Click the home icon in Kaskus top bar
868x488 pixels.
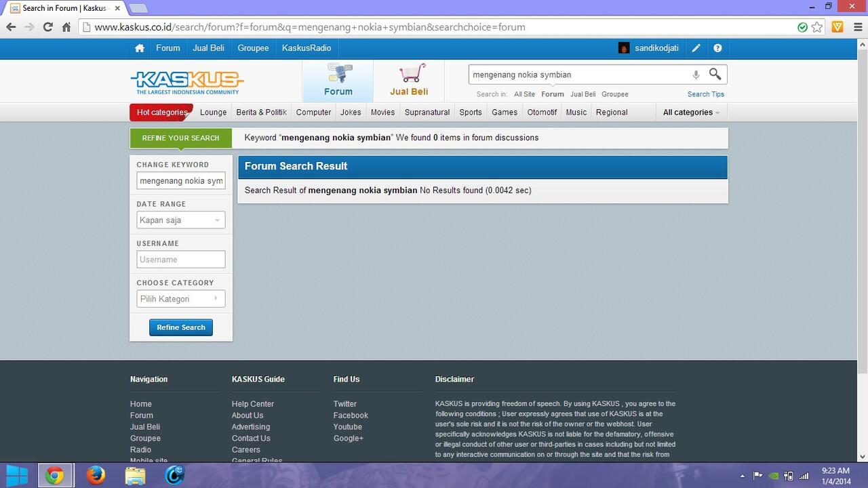click(x=140, y=48)
